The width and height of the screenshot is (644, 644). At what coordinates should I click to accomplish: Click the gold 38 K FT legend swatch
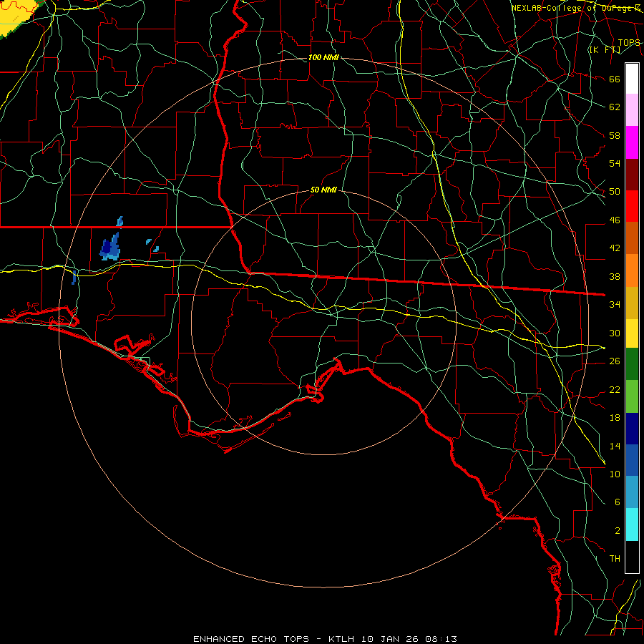[632, 303]
